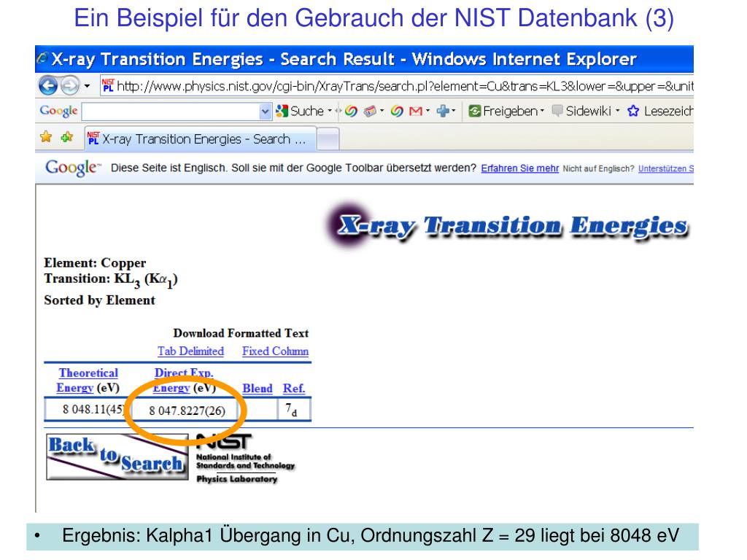This screenshot has height=560, width=747.
Task: Click the Freigeben share button
Action: [x=503, y=112]
